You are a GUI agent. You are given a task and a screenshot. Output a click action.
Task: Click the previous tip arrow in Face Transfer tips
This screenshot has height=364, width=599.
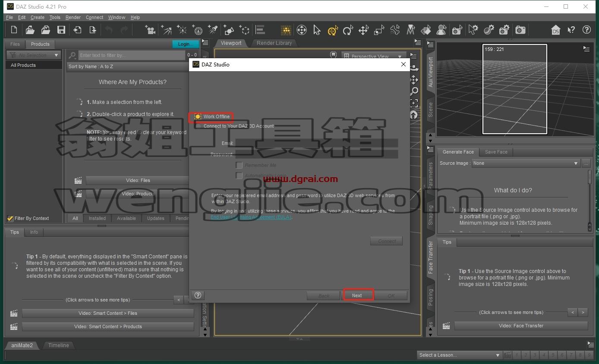pos(573,312)
